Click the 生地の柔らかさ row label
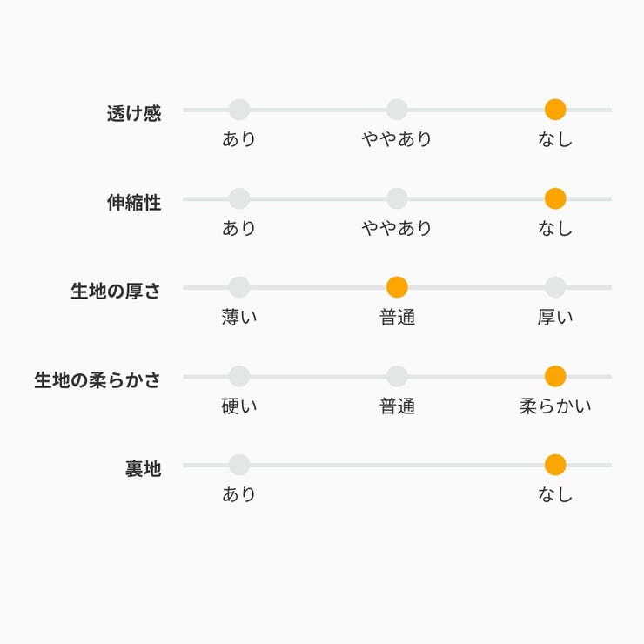The width and height of the screenshot is (644, 644). pos(97,380)
